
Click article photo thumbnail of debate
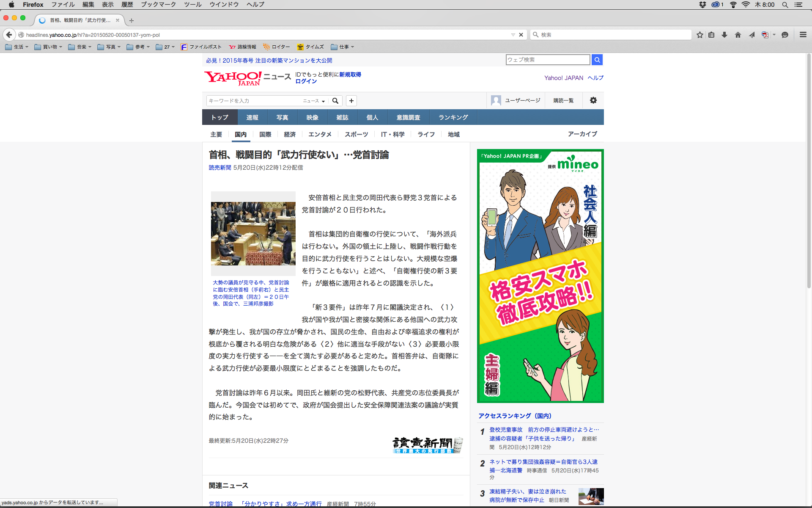click(x=253, y=233)
